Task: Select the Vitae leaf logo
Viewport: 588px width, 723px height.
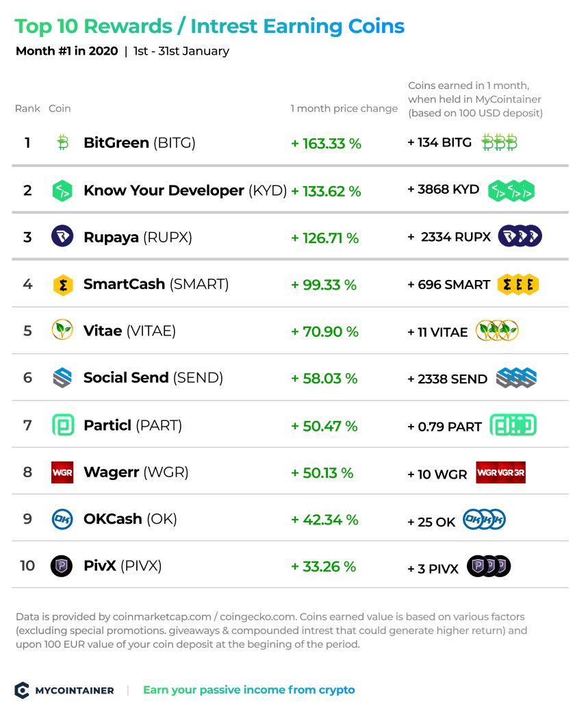Action: pyautogui.click(x=62, y=330)
